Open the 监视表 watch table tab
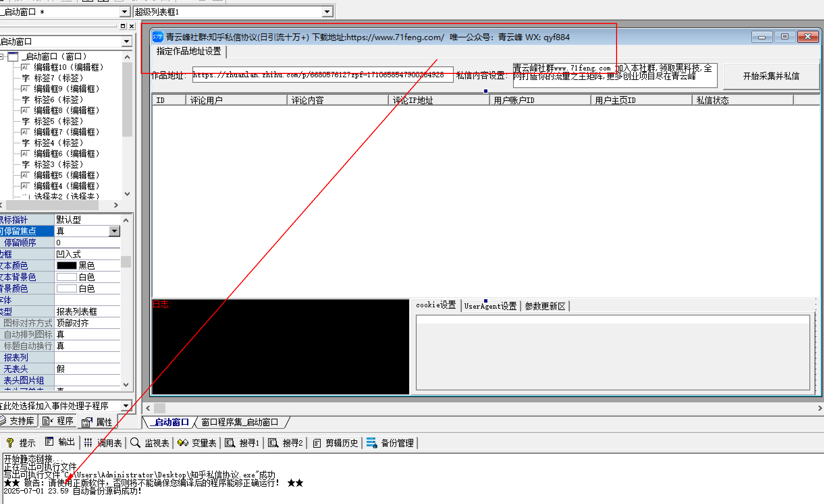 tap(150, 443)
